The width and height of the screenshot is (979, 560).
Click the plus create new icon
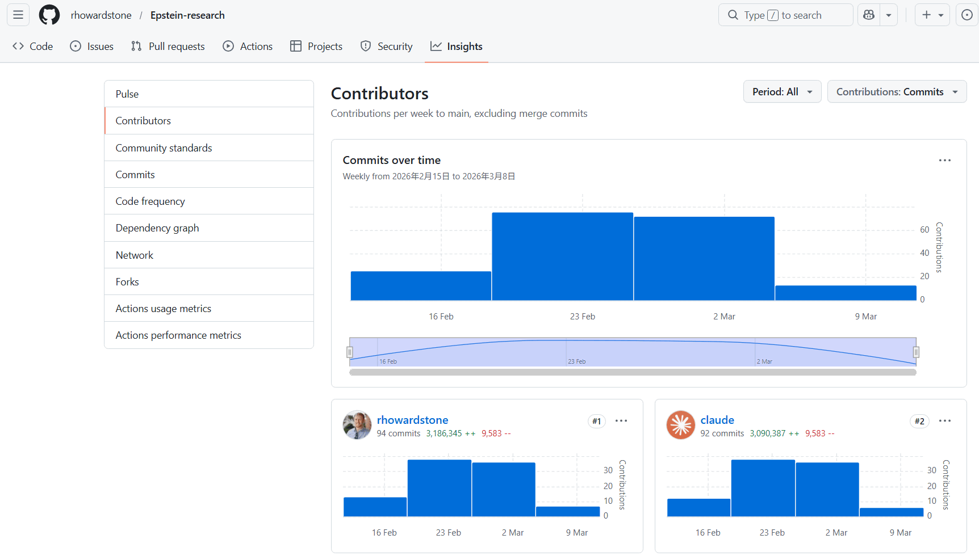pos(927,15)
